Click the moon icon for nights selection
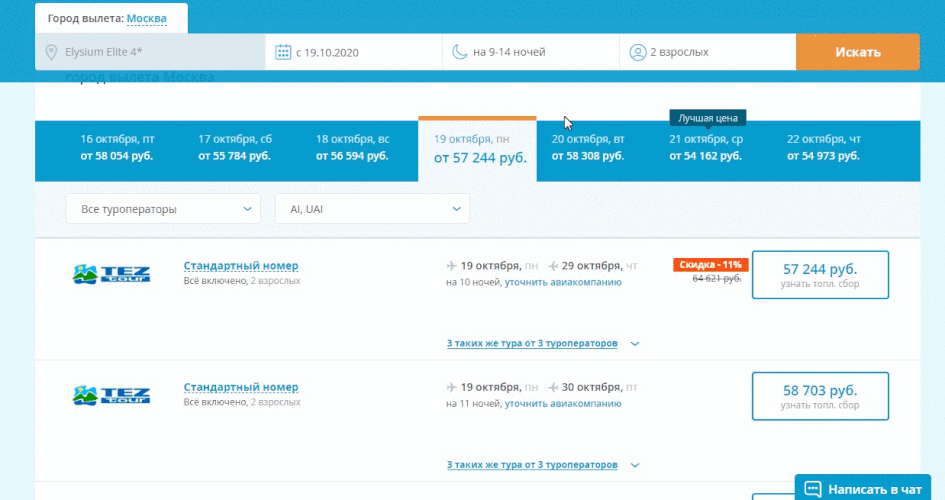 click(459, 52)
